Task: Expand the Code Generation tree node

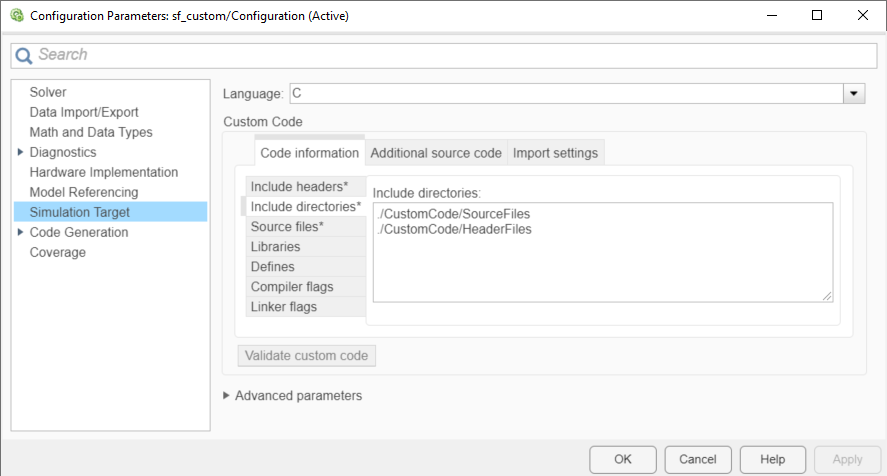Action: (x=21, y=232)
